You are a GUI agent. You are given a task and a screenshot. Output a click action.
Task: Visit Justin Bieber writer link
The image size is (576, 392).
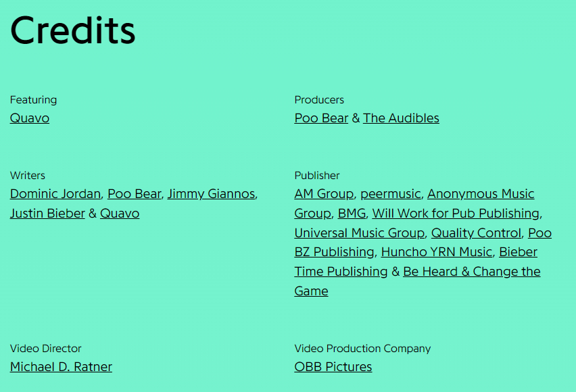coord(47,214)
